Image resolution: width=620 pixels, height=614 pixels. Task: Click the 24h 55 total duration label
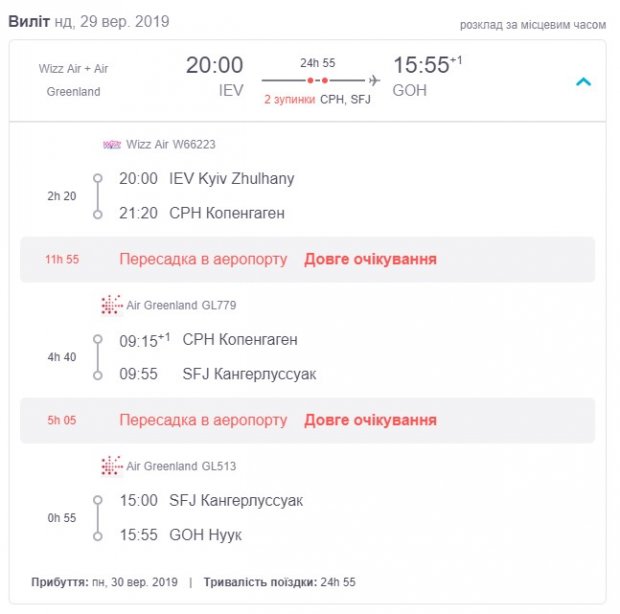point(318,63)
